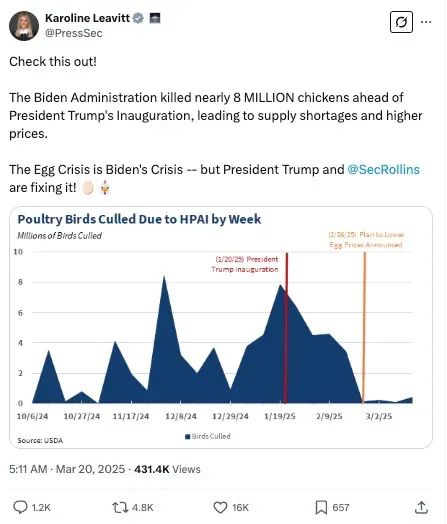
Task: Click the chicken emoji in post text
Action: (105, 187)
